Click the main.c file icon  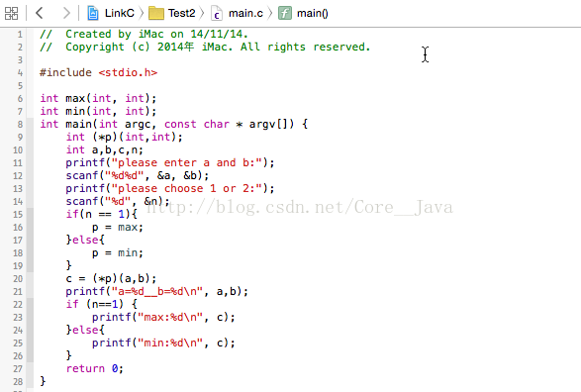(x=217, y=13)
